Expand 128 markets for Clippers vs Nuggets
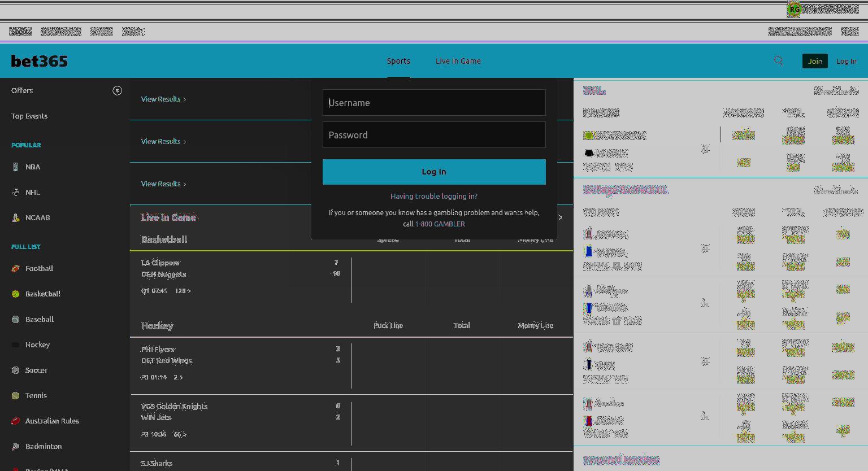Image resolution: width=868 pixels, height=471 pixels. (x=183, y=291)
